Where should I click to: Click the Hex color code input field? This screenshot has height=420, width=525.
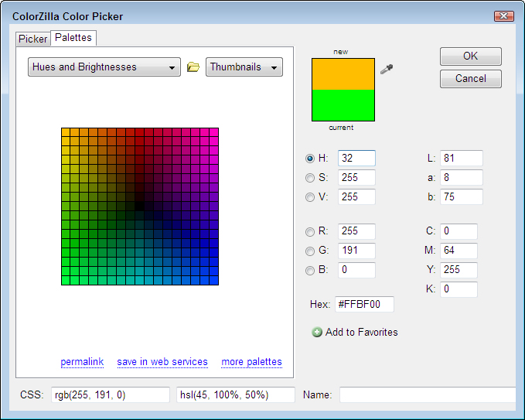pyautogui.click(x=363, y=305)
